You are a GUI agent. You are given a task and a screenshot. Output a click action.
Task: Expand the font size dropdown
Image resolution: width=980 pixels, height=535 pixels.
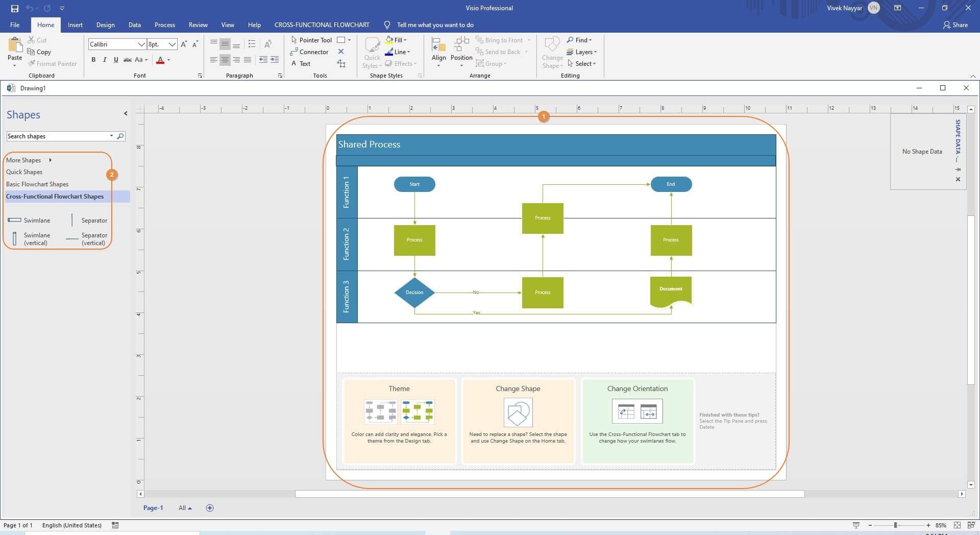[172, 44]
